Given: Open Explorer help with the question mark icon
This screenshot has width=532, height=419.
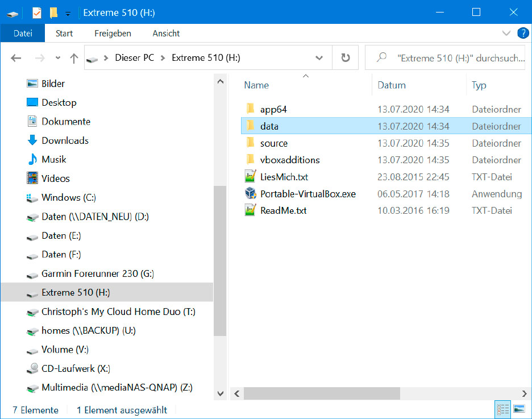Looking at the screenshot, I should (523, 33).
